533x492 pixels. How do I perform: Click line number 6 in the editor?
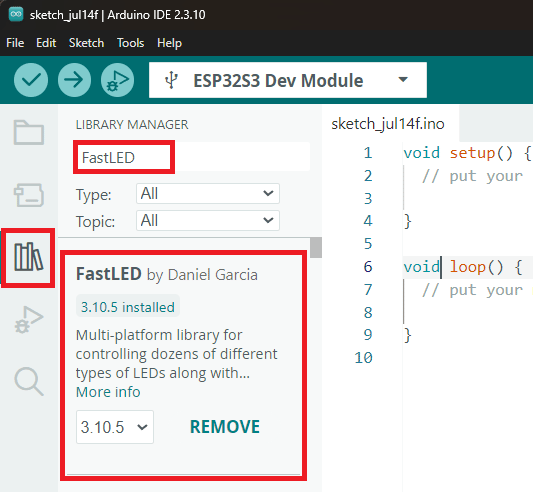[x=368, y=267]
